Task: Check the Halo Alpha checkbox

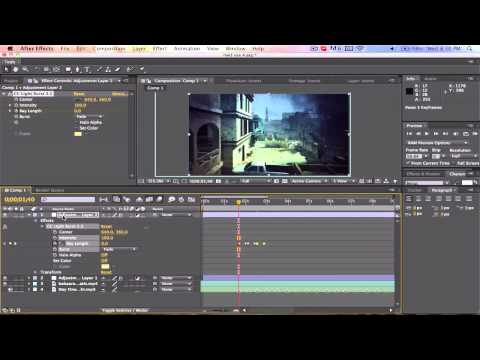Action: pos(77,122)
